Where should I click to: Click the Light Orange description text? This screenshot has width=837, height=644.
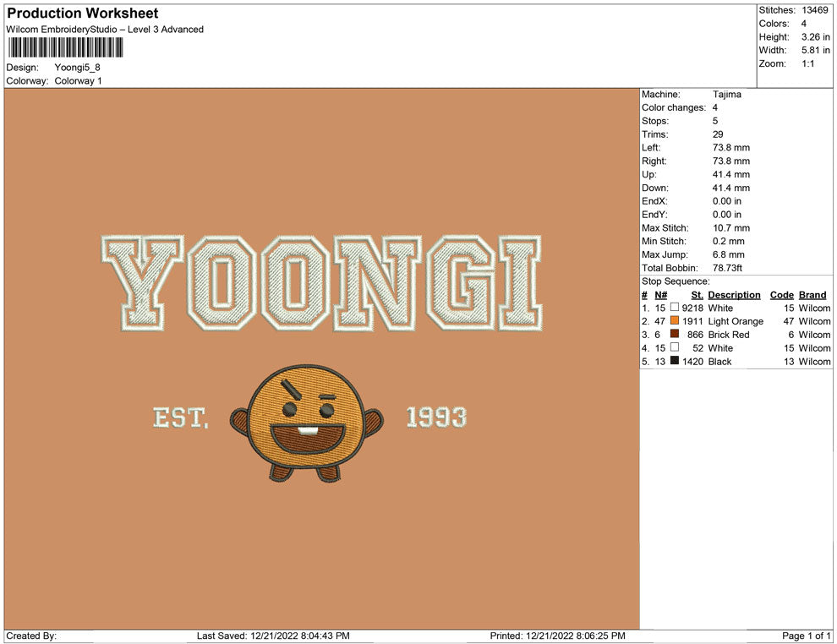[736, 321]
